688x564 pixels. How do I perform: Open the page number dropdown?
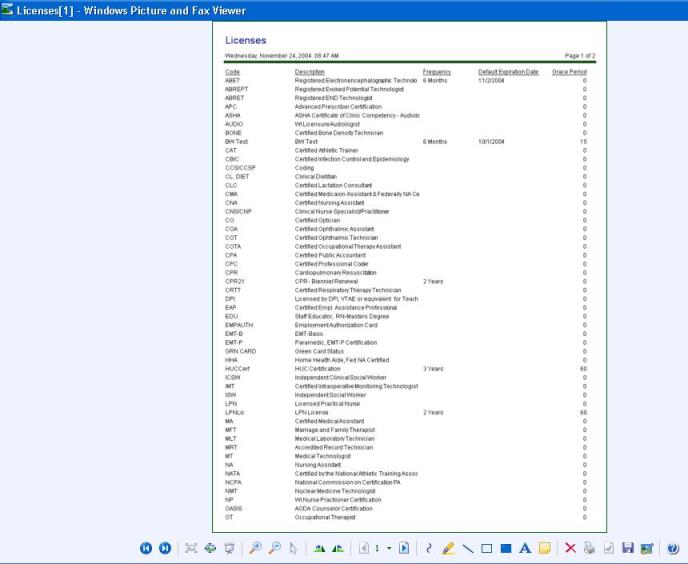(389, 548)
